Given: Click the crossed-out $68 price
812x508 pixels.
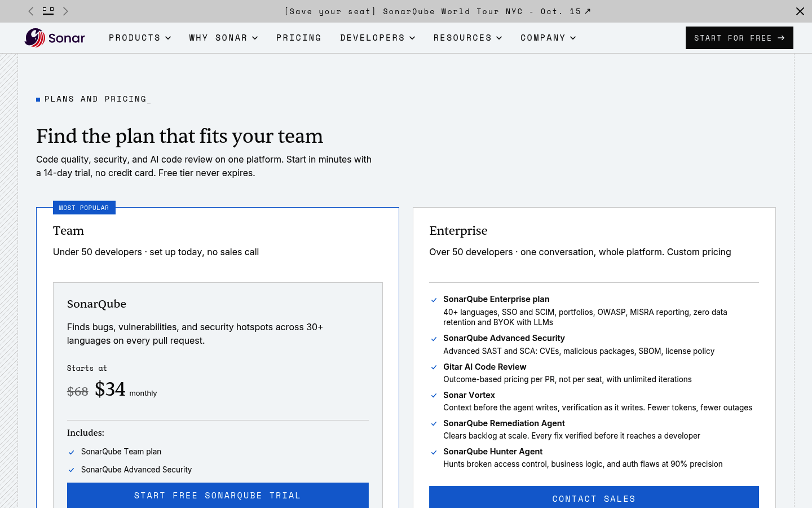Looking at the screenshot, I should coord(78,392).
